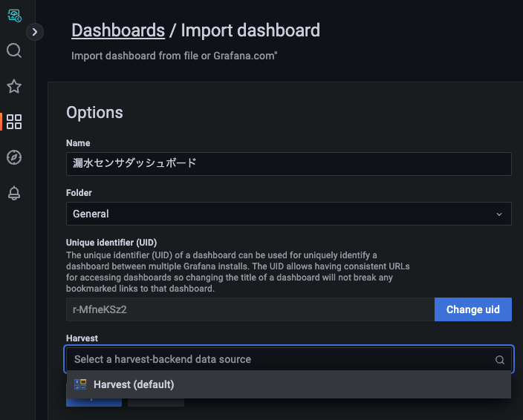
Task: Open the Alerting bell icon
Action: pyautogui.click(x=14, y=194)
